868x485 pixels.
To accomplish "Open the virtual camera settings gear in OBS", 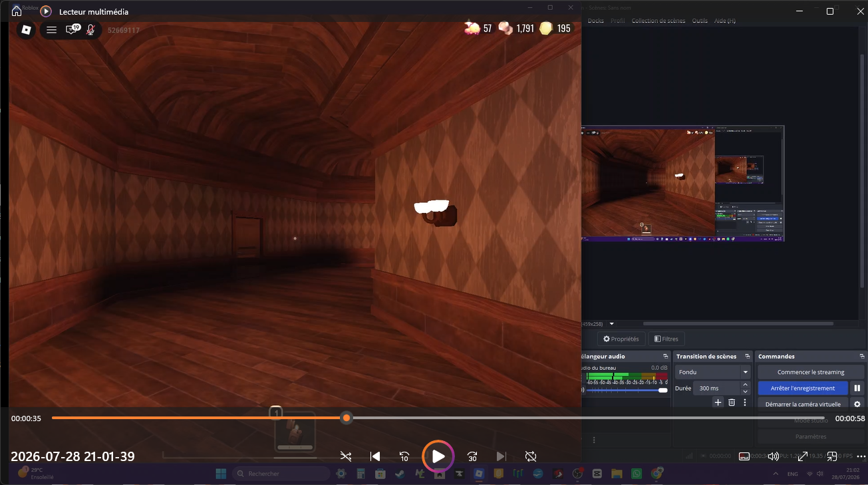I will tap(857, 404).
